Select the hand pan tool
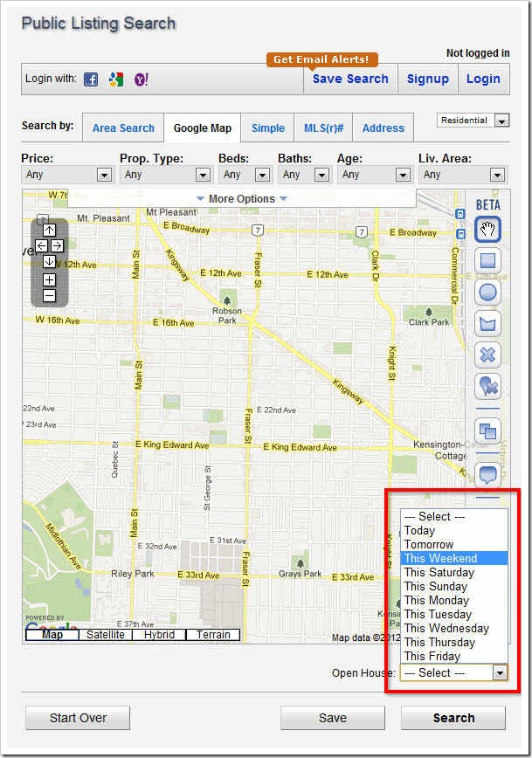Image resolution: width=532 pixels, height=758 pixels. pyautogui.click(x=487, y=230)
